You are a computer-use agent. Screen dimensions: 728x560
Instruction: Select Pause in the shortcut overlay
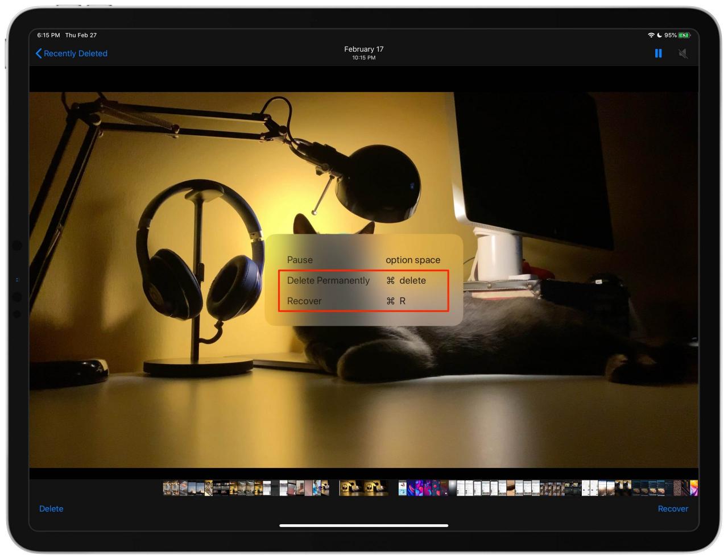(x=300, y=260)
